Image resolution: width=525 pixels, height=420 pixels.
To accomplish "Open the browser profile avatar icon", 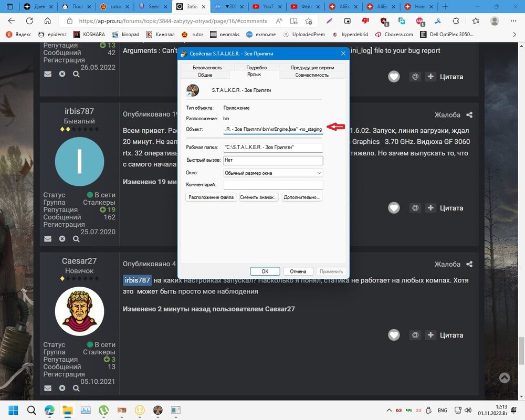I will (495, 21).
